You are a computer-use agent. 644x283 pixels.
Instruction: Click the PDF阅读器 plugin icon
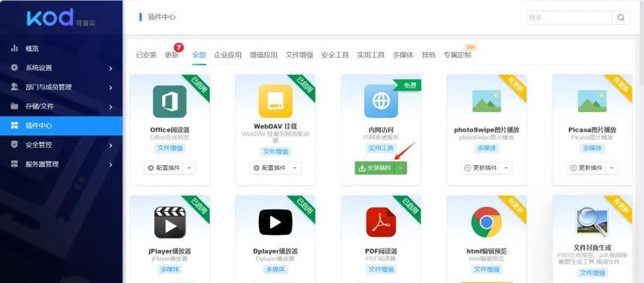[381, 222]
